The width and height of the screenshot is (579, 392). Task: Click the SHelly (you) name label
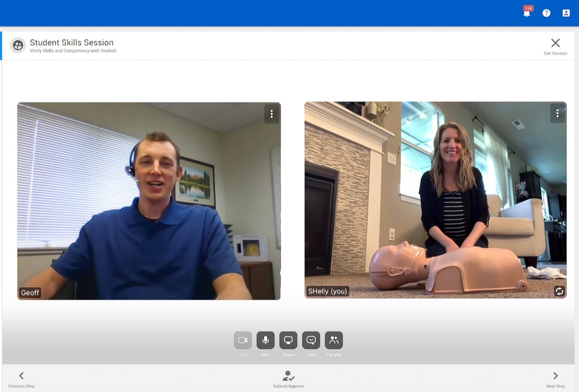tap(327, 291)
